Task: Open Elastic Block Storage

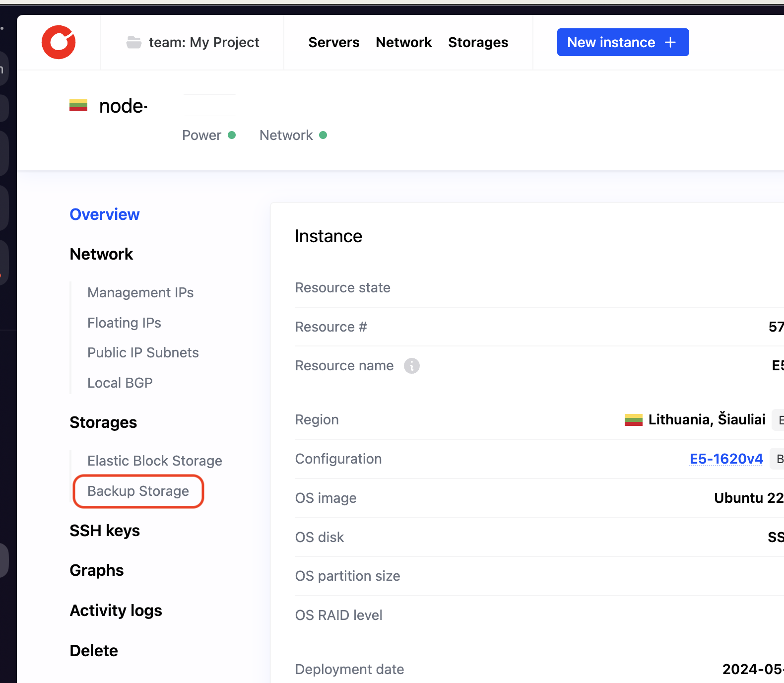Action: tap(155, 461)
